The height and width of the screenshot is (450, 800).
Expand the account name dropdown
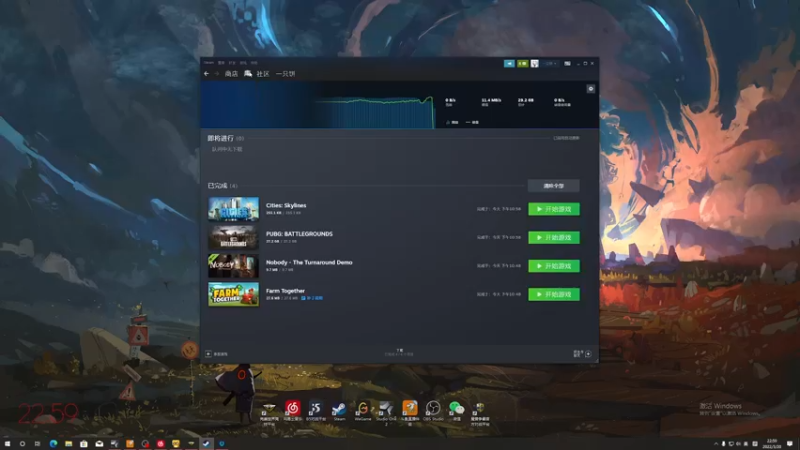pyautogui.click(x=550, y=63)
